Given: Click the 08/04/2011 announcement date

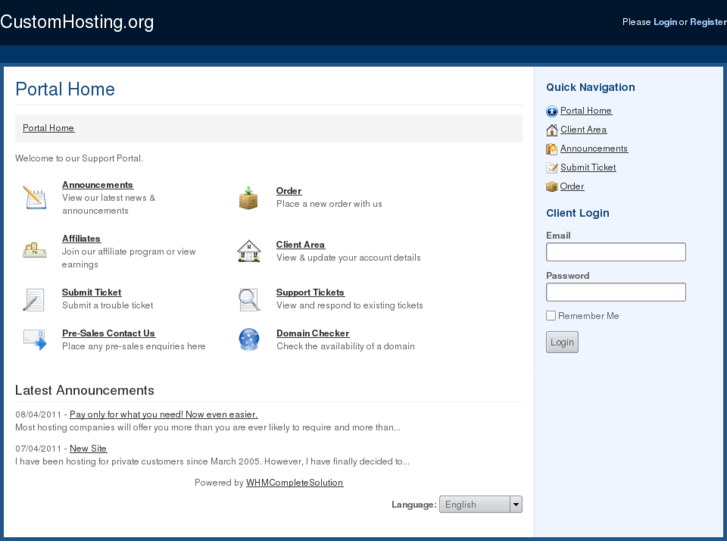Looking at the screenshot, I should point(38,414).
